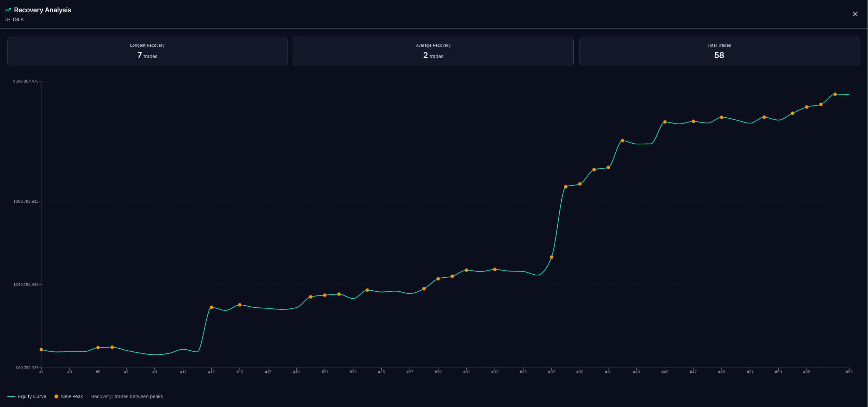The height and width of the screenshot is (407, 868).
Task: Click the orange New Peak legend dot
Action: (x=56, y=396)
